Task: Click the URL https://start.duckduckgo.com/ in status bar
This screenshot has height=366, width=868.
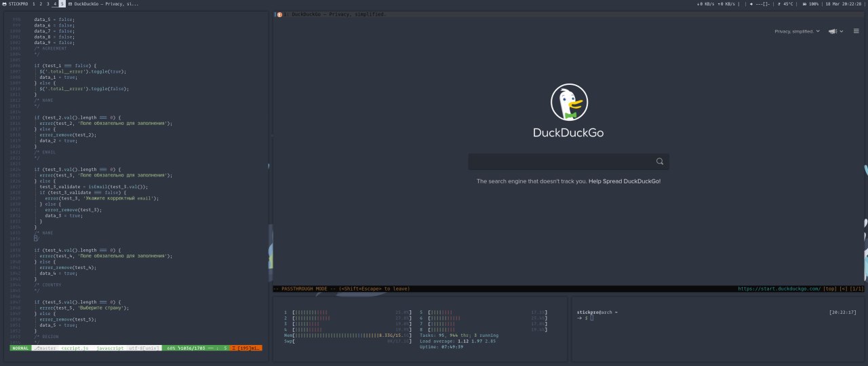Action: [x=779, y=289]
